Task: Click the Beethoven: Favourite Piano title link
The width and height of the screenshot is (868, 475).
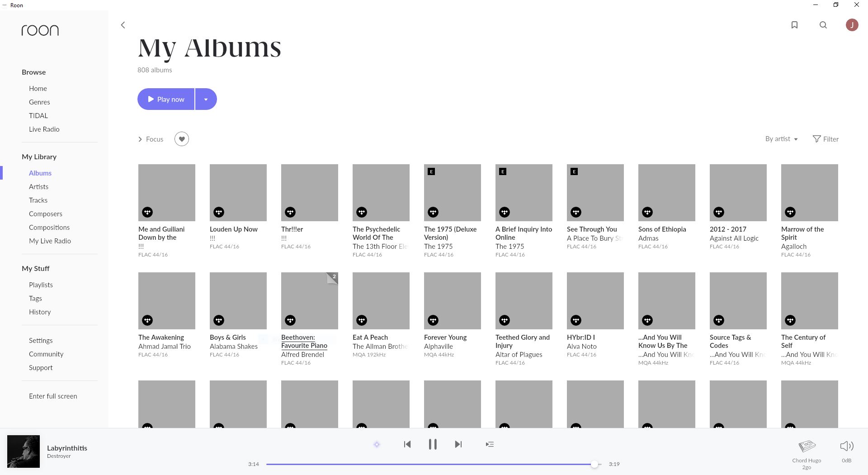Action: tap(304, 342)
